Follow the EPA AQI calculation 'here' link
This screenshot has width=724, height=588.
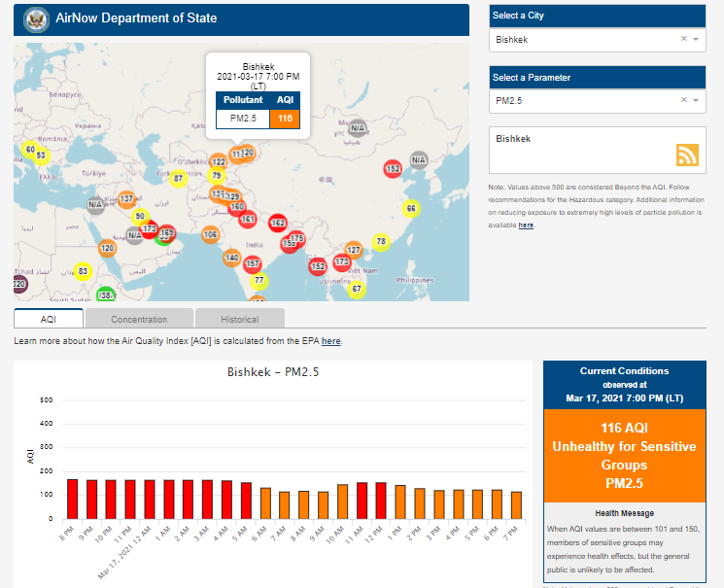coord(330,341)
